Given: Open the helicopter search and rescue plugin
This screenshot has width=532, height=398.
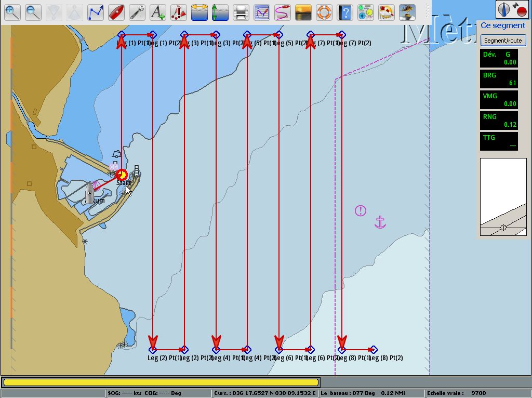Looking at the screenshot, I should tap(407, 12).
